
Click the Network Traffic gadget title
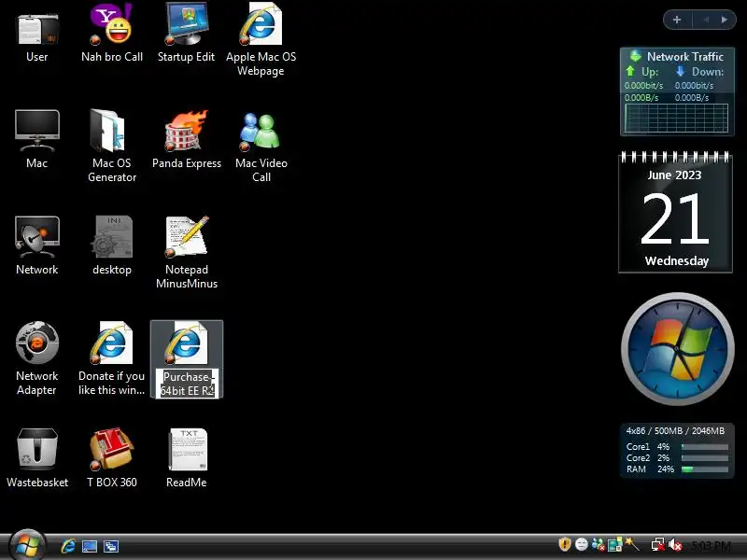click(x=684, y=57)
